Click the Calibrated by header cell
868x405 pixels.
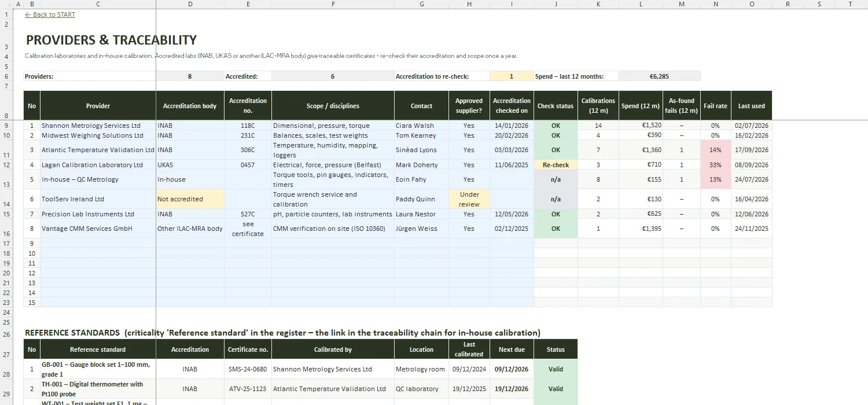tap(333, 349)
